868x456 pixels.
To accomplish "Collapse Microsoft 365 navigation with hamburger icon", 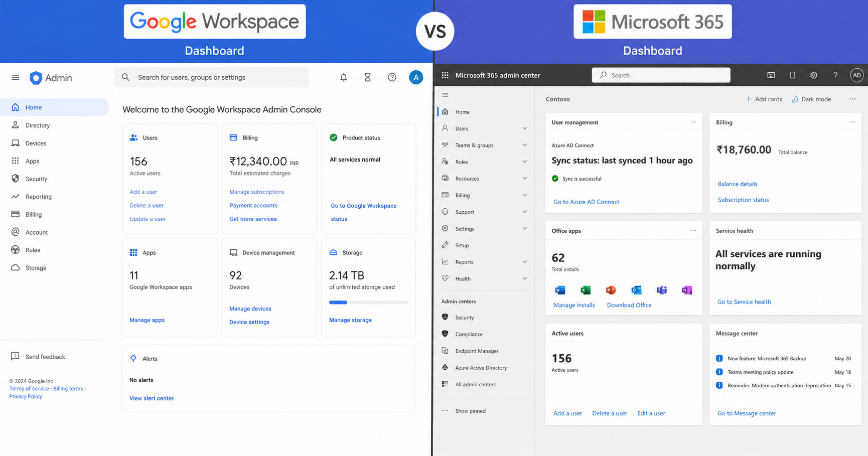I will (445, 95).
